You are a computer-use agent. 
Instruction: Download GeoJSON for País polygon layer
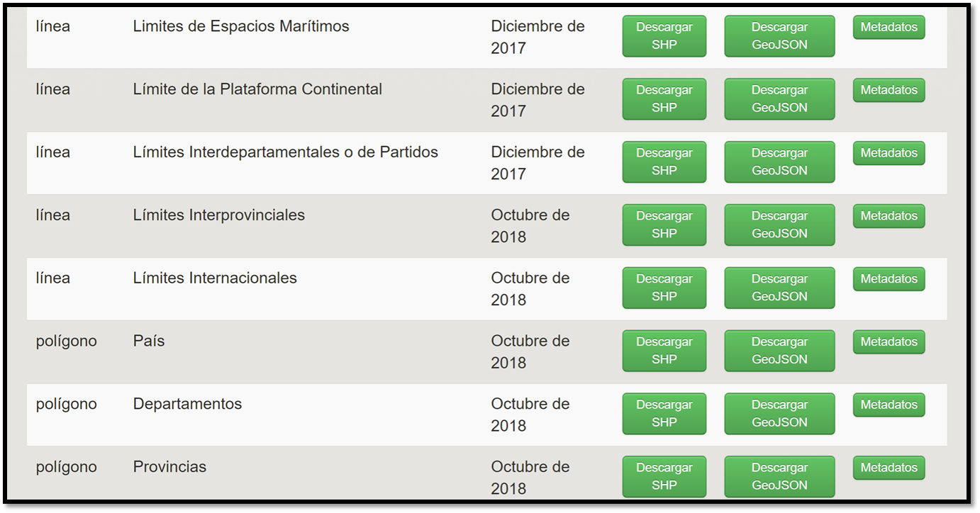coord(779,351)
